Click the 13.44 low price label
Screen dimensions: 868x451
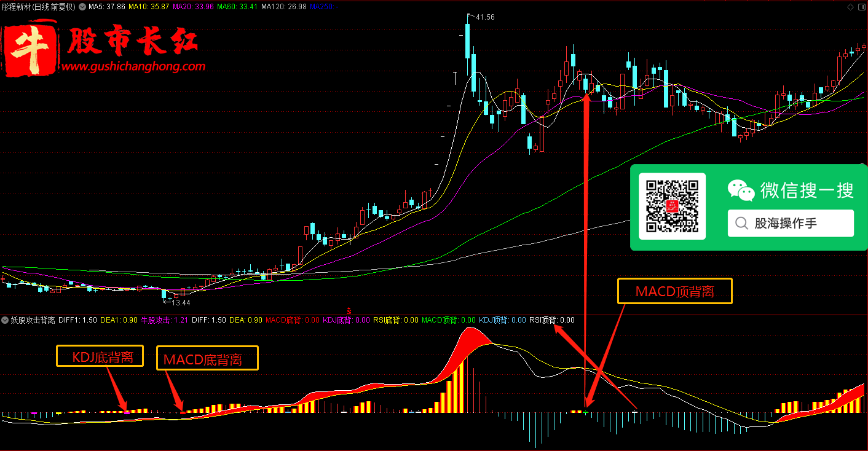(181, 303)
